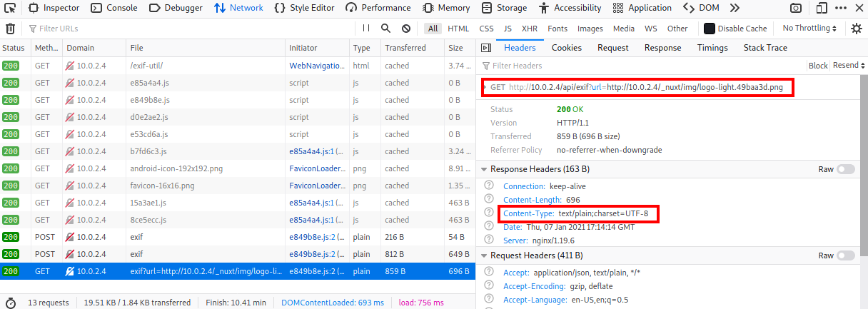Viewport: 868px width, 309px height.
Task: Open the Resend dropdown
Action: tap(849, 65)
